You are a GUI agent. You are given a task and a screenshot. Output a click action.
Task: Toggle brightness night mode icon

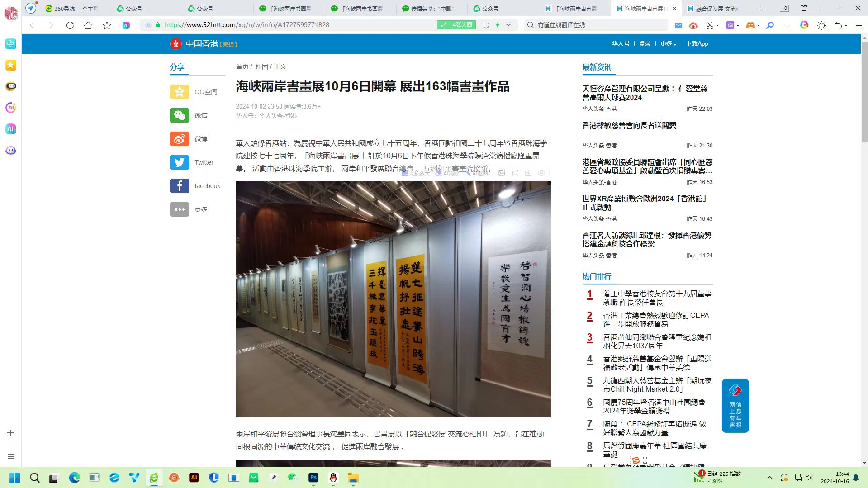coord(821,25)
